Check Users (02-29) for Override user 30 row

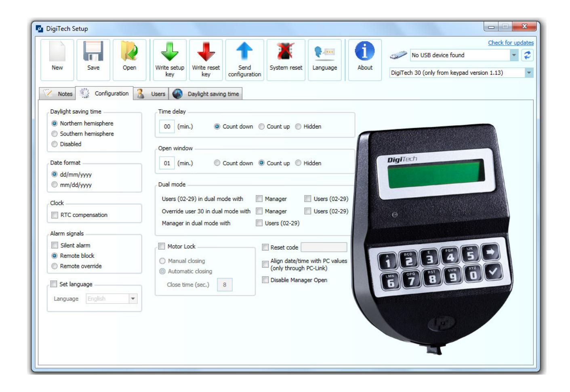[308, 211]
